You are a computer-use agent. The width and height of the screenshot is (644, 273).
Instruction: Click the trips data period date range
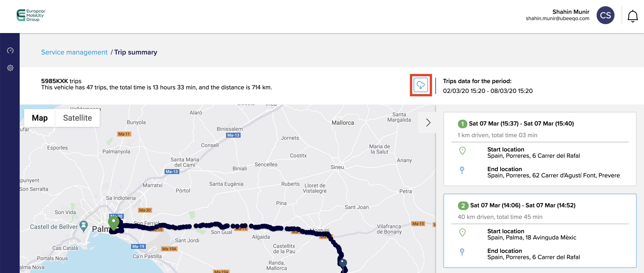[x=487, y=91]
